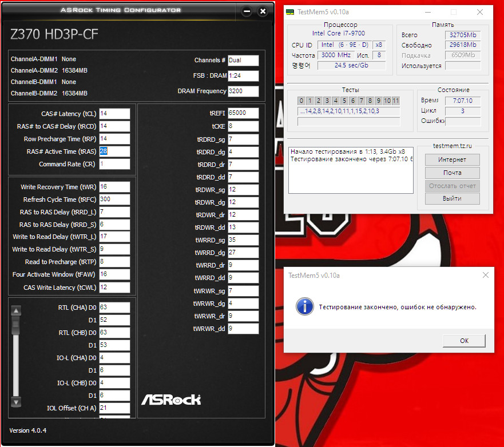Click the IO-L (CHA) D0 field

pyautogui.click(x=114, y=358)
